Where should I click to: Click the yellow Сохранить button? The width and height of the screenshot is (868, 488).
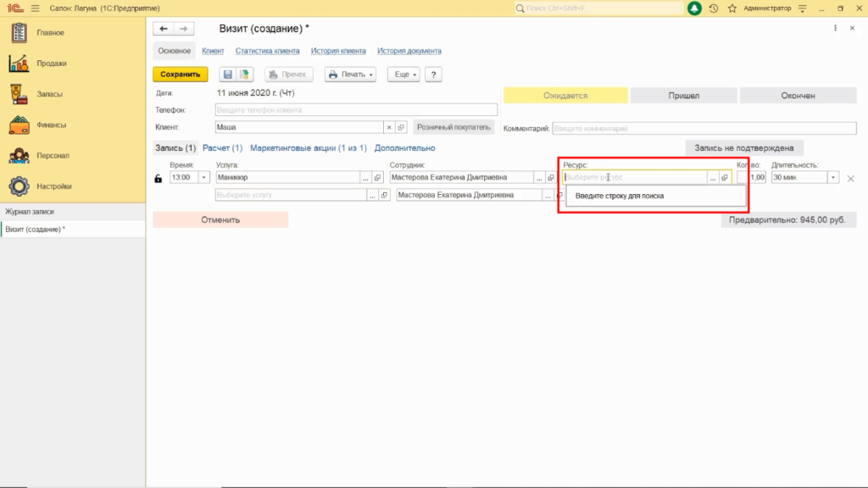181,75
